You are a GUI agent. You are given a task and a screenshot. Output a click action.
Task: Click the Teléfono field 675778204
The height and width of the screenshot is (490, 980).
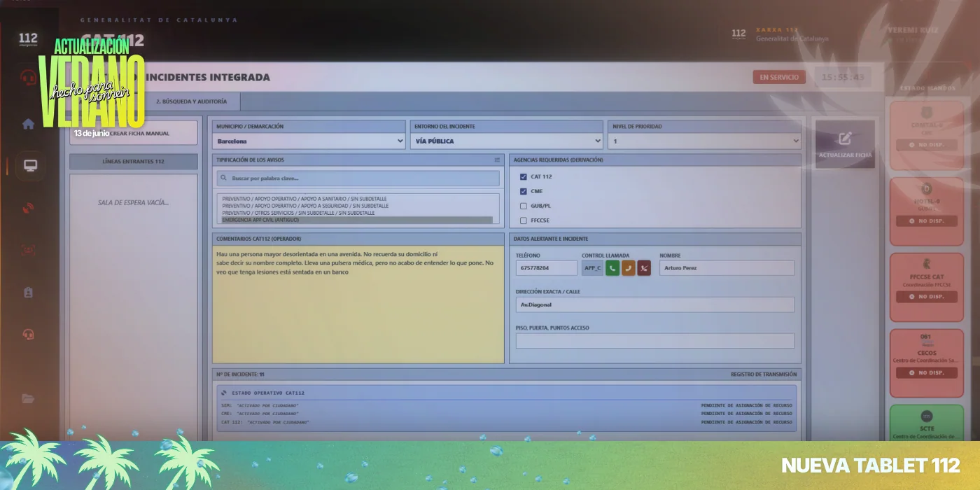tap(547, 268)
